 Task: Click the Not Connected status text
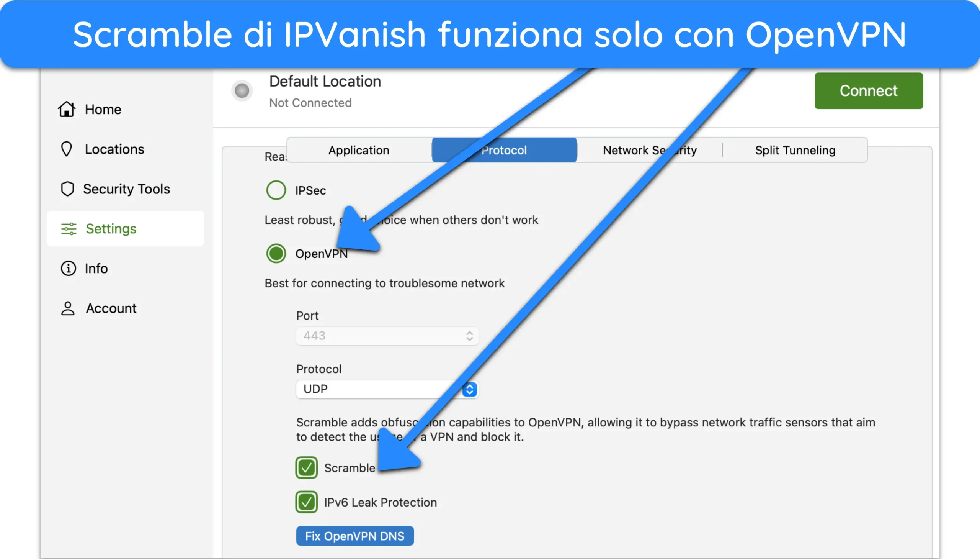[x=310, y=103]
